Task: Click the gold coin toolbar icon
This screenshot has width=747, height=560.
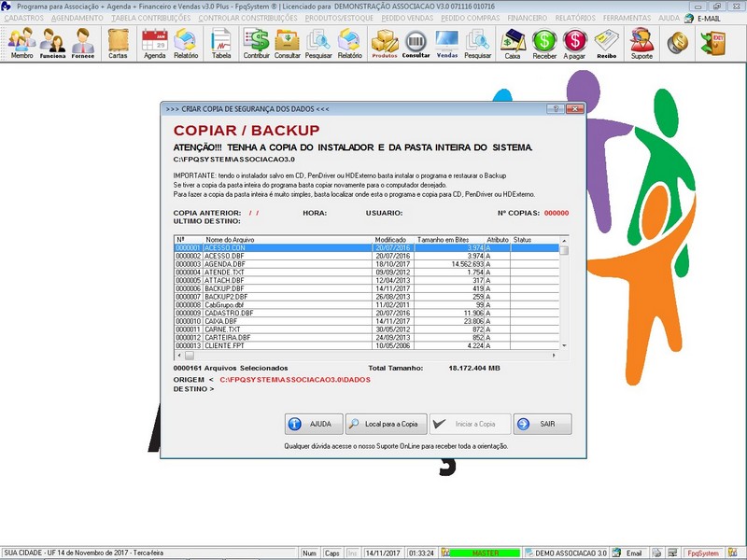Action: click(677, 43)
